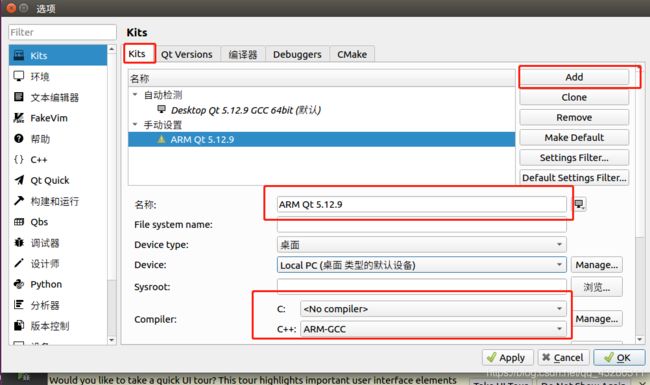This screenshot has height=385, width=650.
Task: Open the Qt Quick paper plane icon
Action: pyautogui.click(x=19, y=180)
